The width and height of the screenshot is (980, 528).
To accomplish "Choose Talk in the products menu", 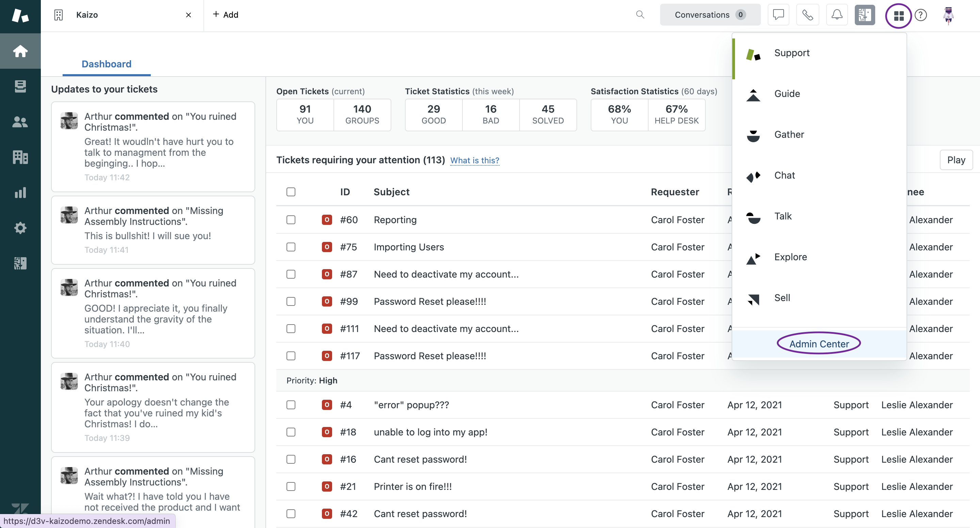I will tap(819, 216).
